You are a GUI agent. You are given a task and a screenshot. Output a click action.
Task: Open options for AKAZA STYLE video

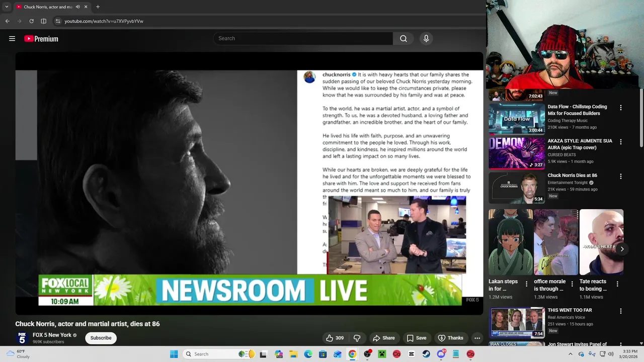click(621, 142)
